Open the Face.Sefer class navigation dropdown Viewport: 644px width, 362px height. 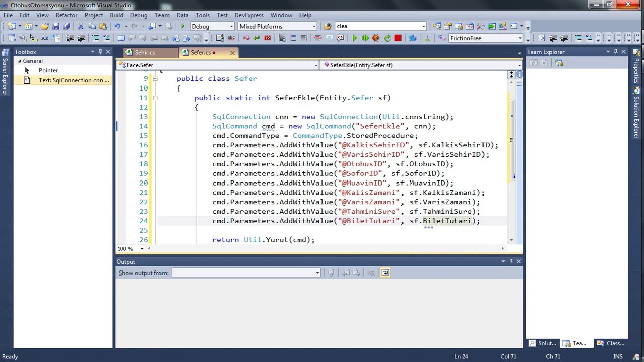(316, 65)
